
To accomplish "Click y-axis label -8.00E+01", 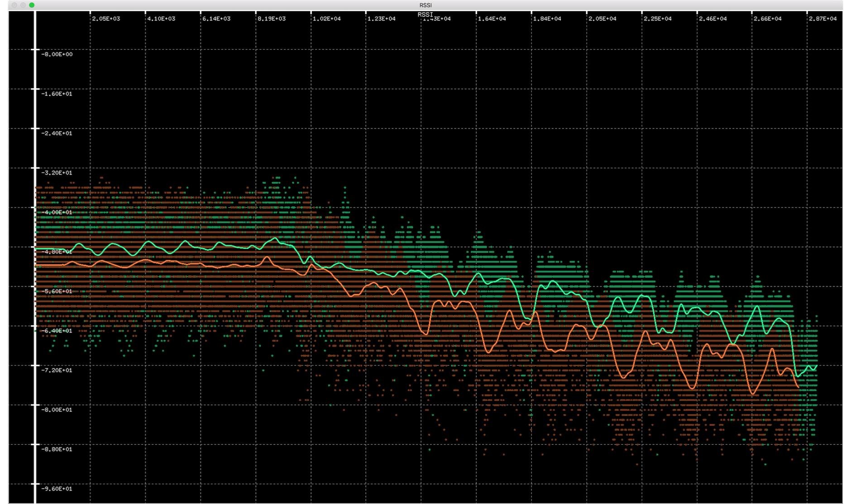I will pyautogui.click(x=57, y=410).
